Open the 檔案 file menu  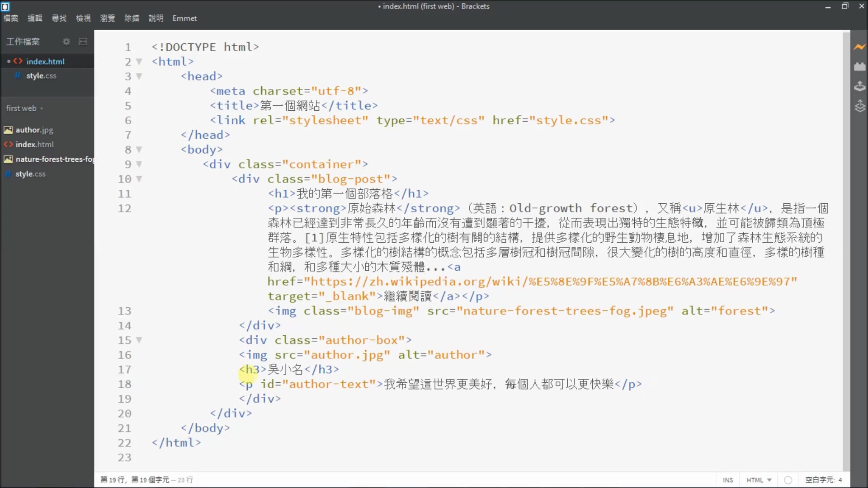pos(11,19)
